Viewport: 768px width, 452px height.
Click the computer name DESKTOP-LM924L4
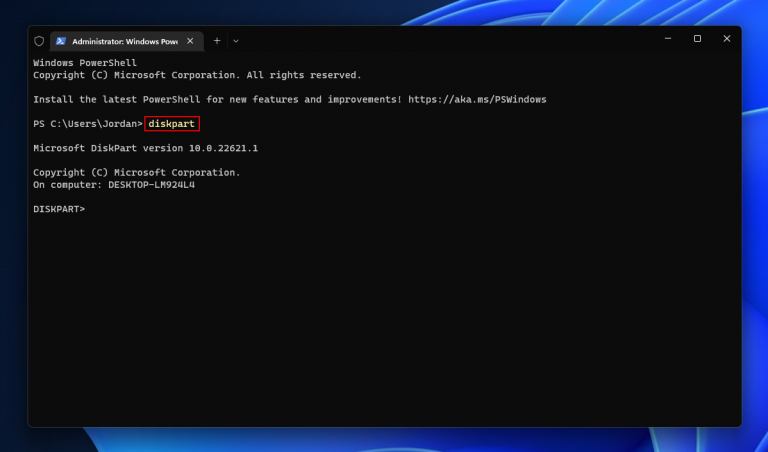coord(151,185)
